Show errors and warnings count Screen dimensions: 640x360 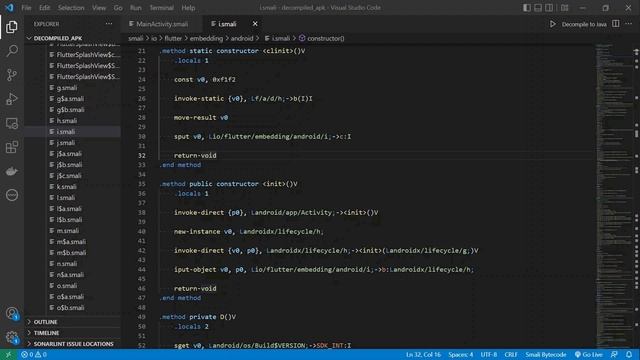pos(34,355)
